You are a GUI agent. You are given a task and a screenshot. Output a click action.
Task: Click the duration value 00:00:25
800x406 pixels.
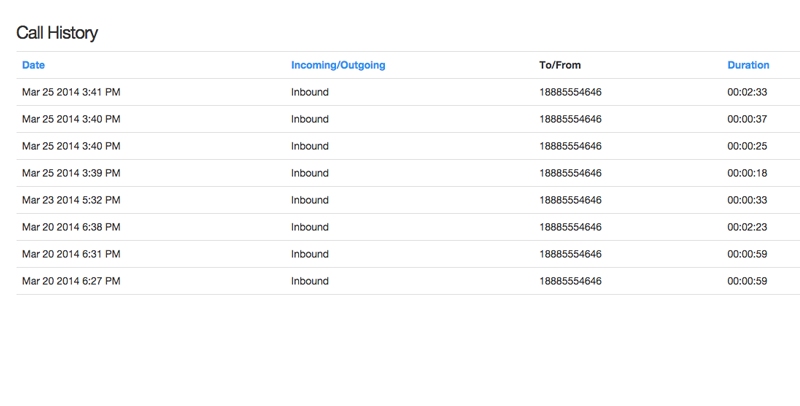pyautogui.click(x=747, y=146)
